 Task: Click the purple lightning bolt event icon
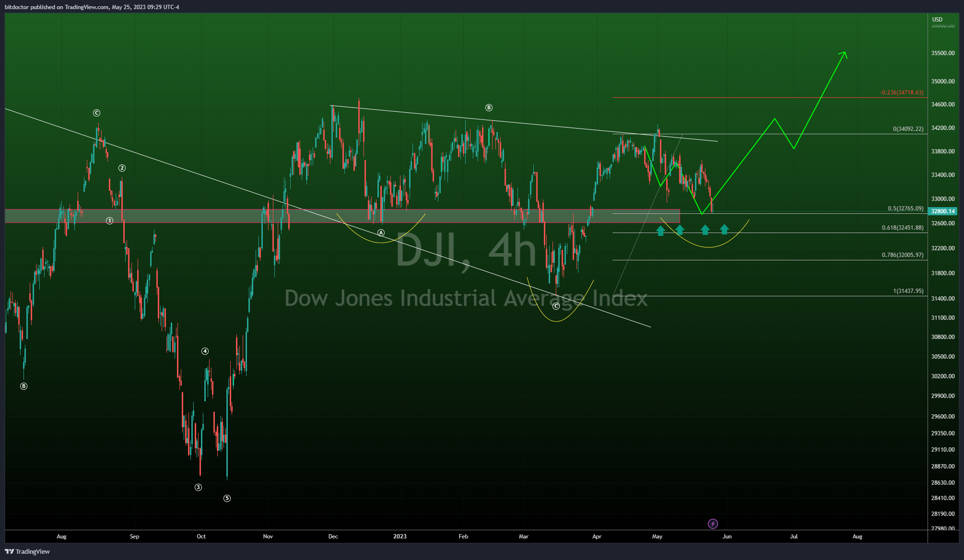[x=713, y=524]
